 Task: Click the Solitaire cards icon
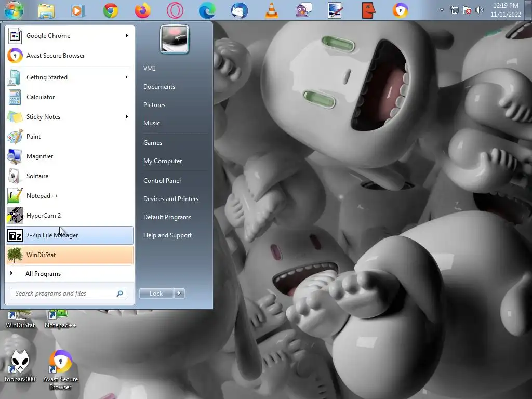point(15,176)
